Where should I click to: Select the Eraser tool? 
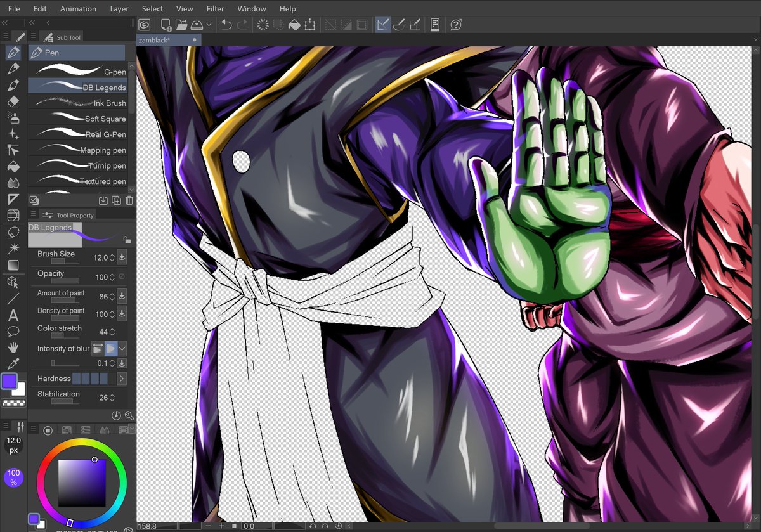click(13, 101)
